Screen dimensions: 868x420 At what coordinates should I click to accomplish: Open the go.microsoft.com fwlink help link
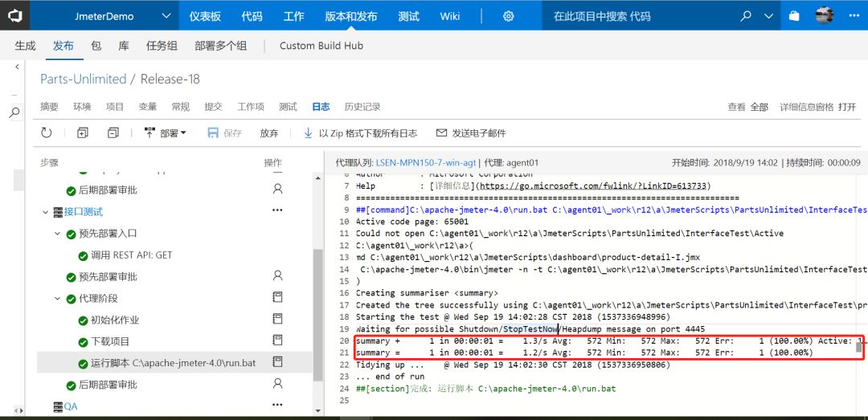click(593, 186)
